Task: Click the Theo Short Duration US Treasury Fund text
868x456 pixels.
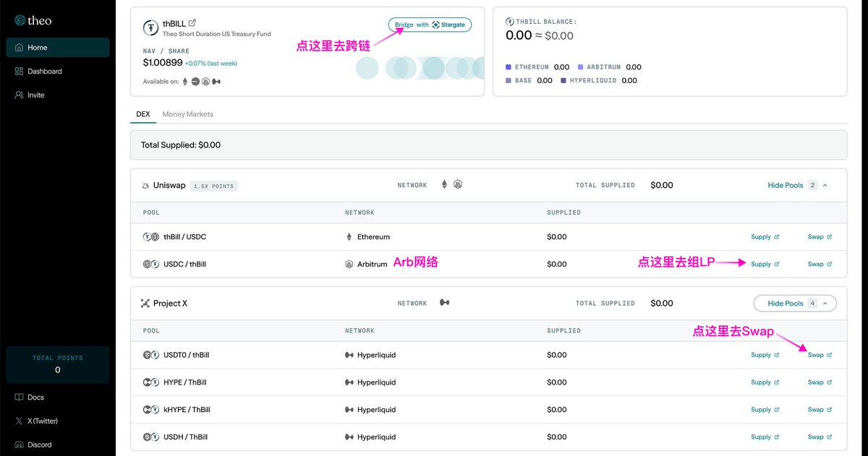Action: (x=217, y=34)
